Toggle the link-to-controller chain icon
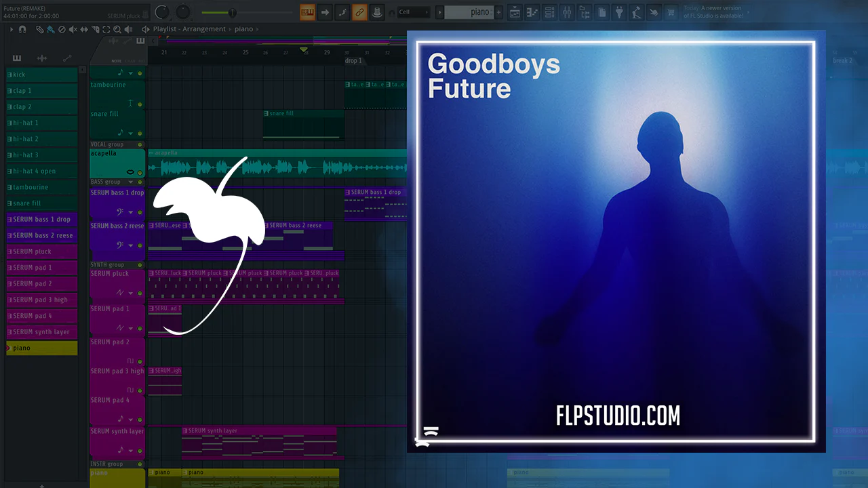 pos(360,12)
